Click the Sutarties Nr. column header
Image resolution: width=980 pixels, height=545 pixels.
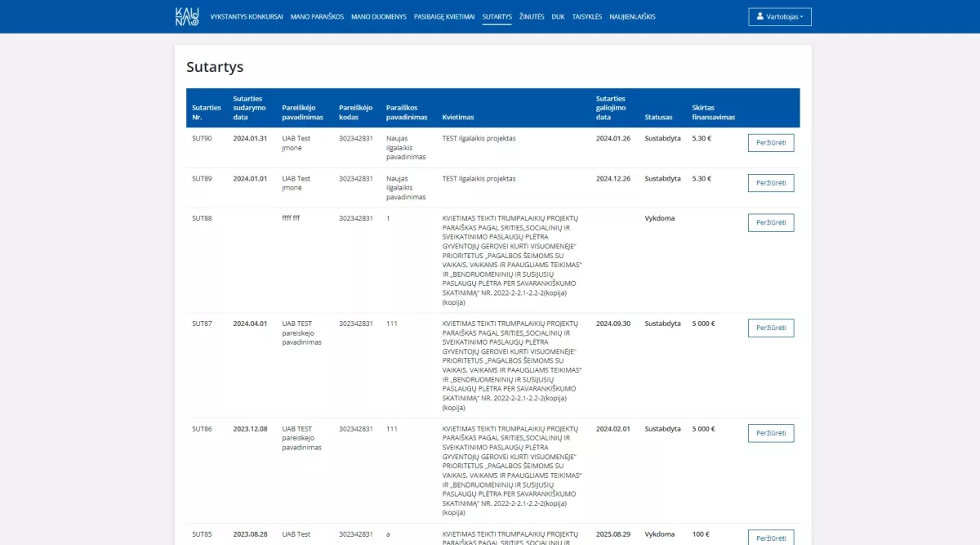[206, 112]
